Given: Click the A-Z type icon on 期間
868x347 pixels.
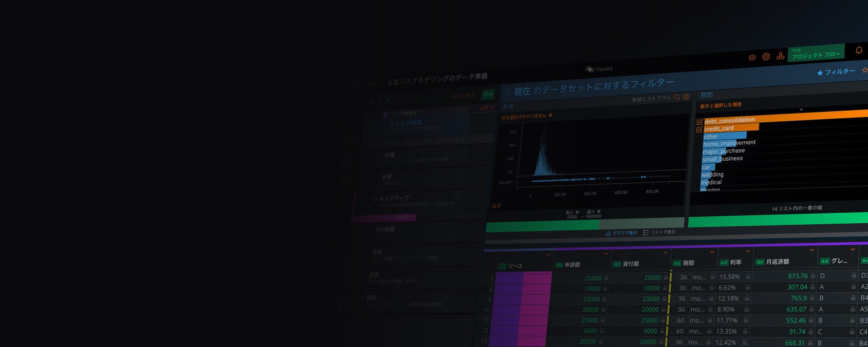Looking at the screenshot, I should (677, 263).
